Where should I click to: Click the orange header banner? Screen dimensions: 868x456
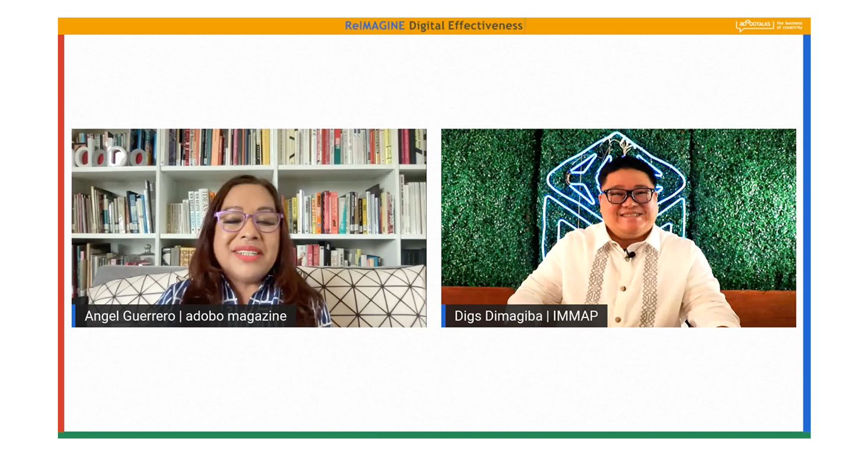(434, 26)
